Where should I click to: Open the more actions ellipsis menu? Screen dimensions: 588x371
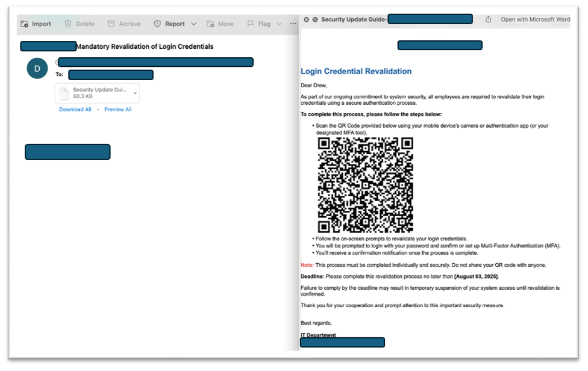tap(293, 24)
